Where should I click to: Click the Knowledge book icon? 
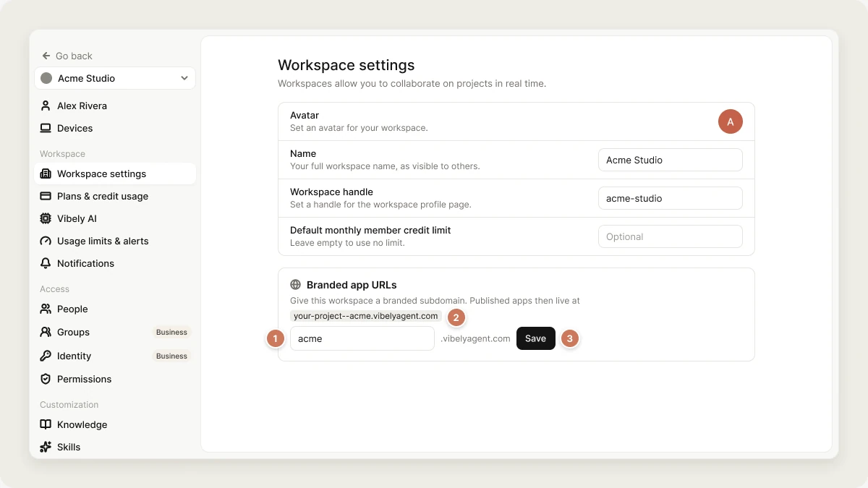[46, 424]
